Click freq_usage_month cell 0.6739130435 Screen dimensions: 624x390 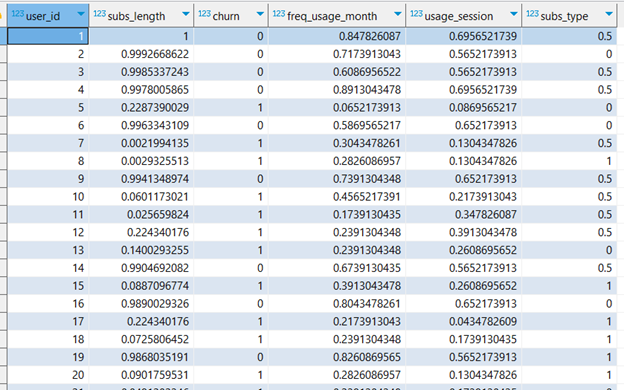pyautogui.click(x=337, y=268)
